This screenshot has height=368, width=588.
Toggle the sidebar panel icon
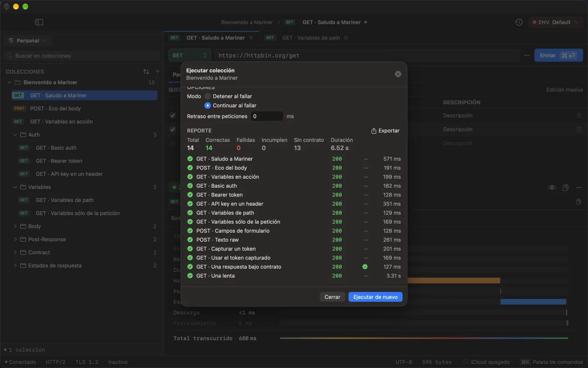tap(39, 22)
